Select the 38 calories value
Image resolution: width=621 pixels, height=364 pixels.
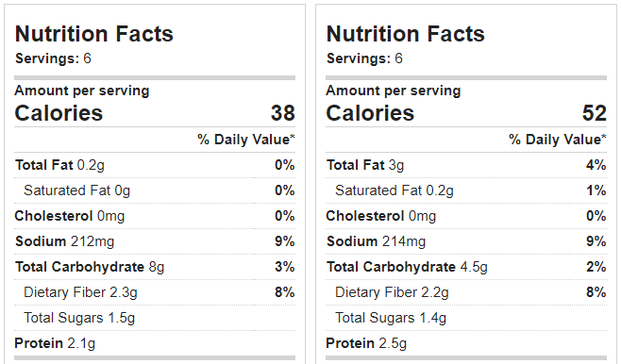point(283,113)
